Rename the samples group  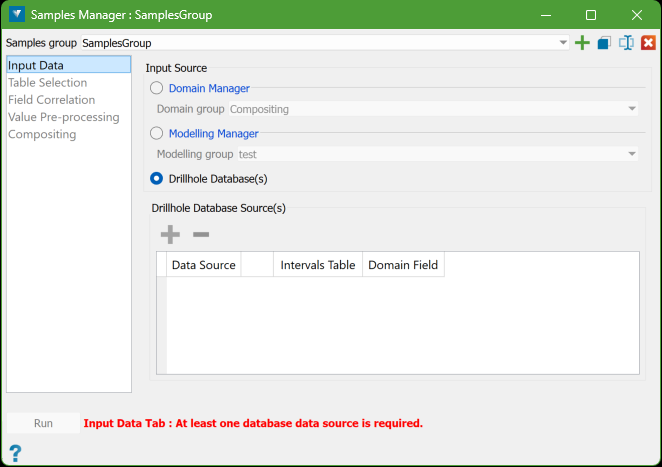pyautogui.click(x=626, y=43)
